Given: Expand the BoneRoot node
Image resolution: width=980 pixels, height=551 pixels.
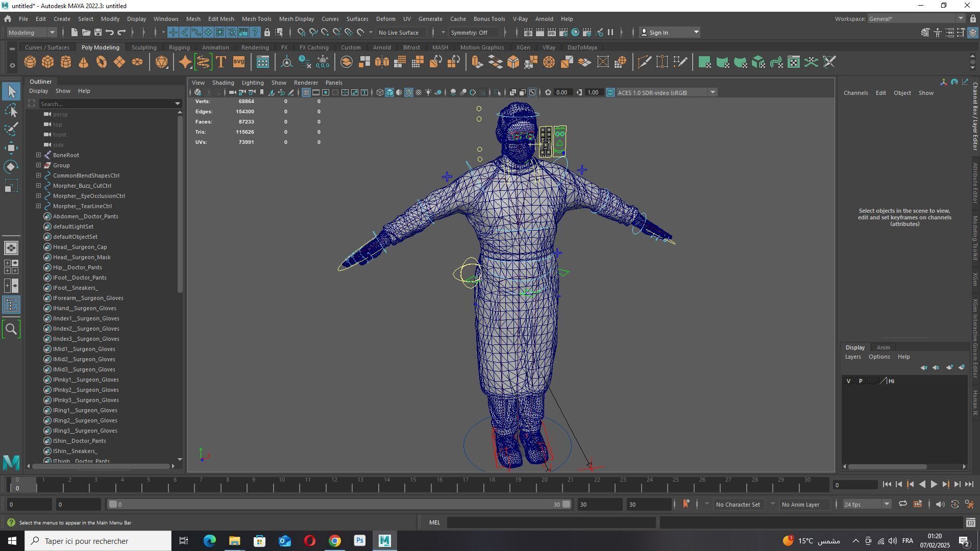Looking at the screenshot, I should [x=39, y=155].
